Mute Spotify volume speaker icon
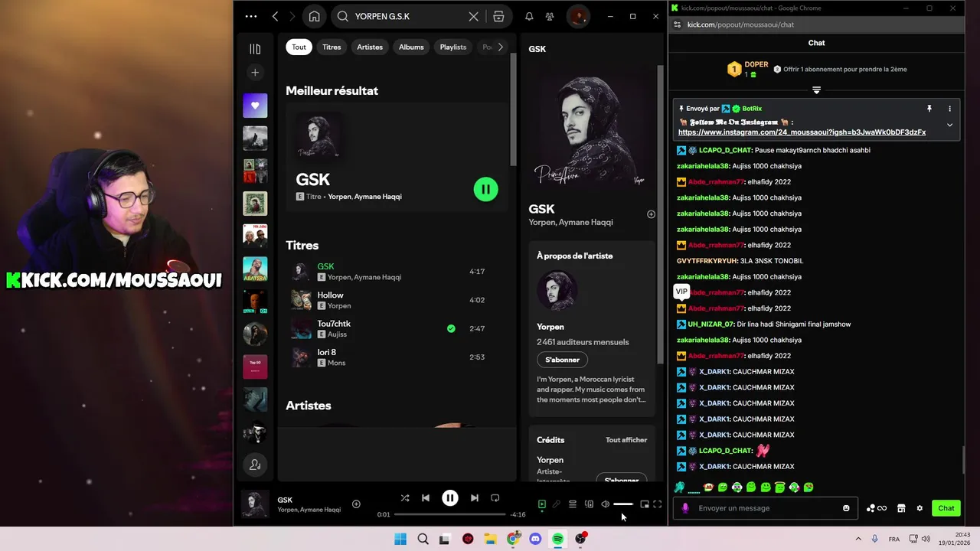This screenshot has height=551, width=980. tap(605, 504)
